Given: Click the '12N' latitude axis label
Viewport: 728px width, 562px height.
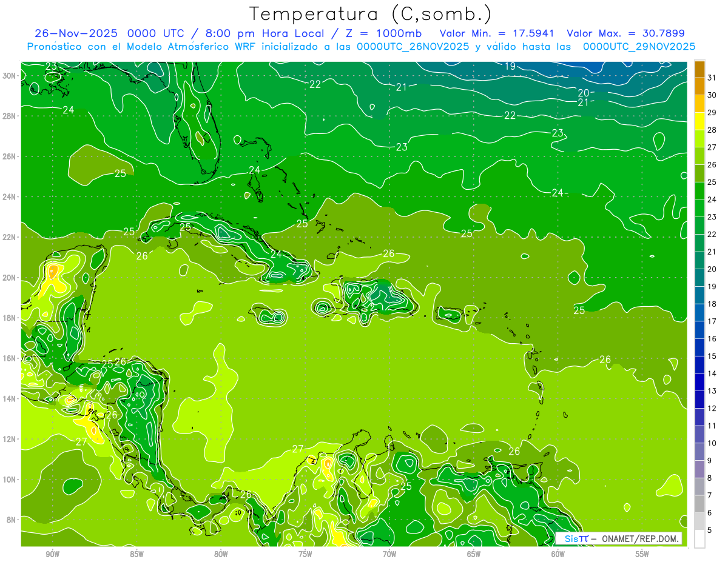Looking at the screenshot, I should click(x=10, y=439).
